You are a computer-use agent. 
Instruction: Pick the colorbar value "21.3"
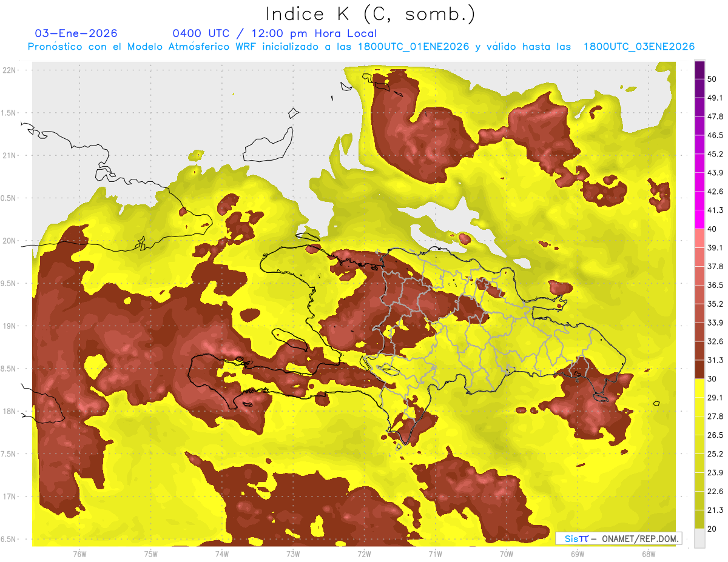[x=715, y=510]
